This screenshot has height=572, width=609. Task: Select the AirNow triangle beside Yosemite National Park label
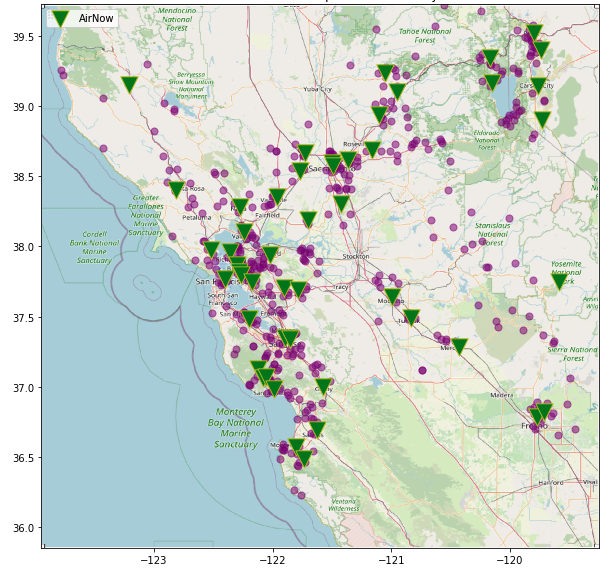pyautogui.click(x=560, y=282)
